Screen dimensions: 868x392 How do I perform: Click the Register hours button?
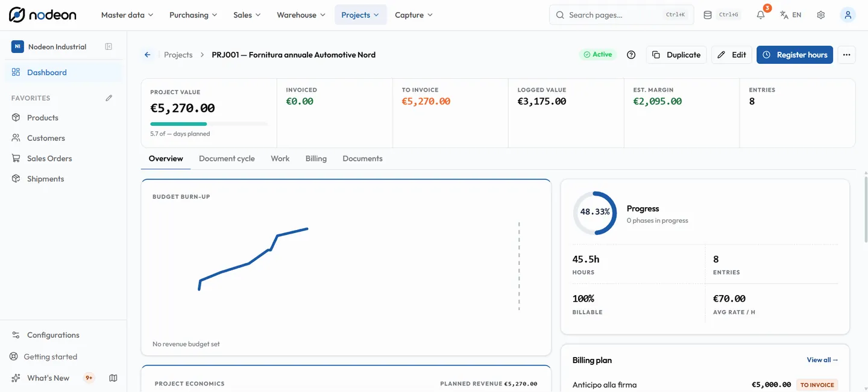coord(794,55)
